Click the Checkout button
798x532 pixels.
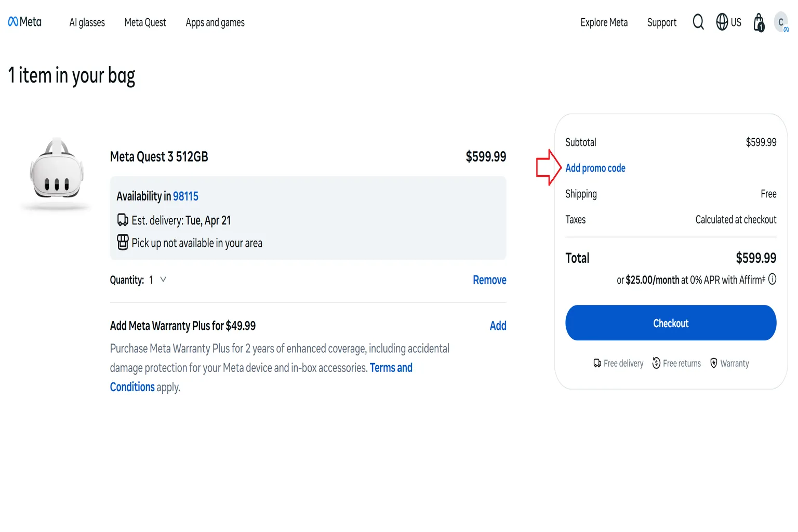[671, 323]
